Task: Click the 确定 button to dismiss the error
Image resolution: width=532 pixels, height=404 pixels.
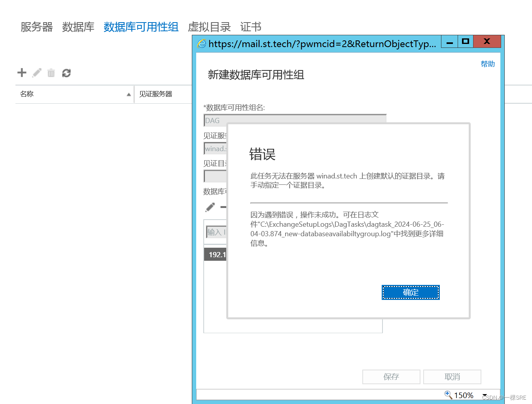Action: (410, 292)
